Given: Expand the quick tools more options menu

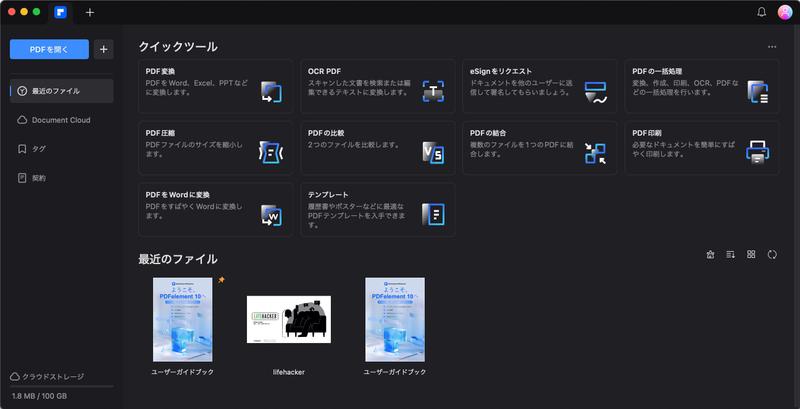Looking at the screenshot, I should coord(771,47).
